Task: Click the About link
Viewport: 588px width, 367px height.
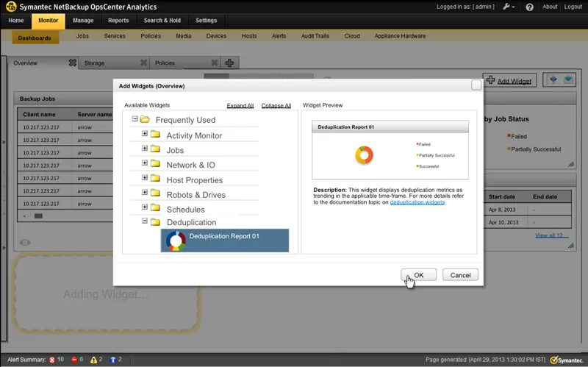Action: coord(550,7)
